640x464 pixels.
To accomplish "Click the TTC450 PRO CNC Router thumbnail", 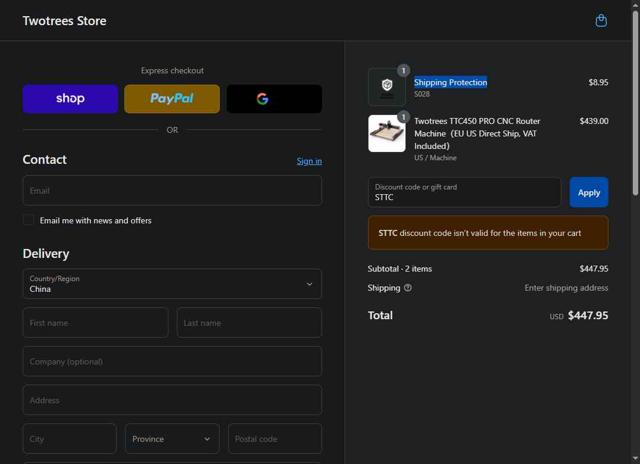I will point(387,133).
